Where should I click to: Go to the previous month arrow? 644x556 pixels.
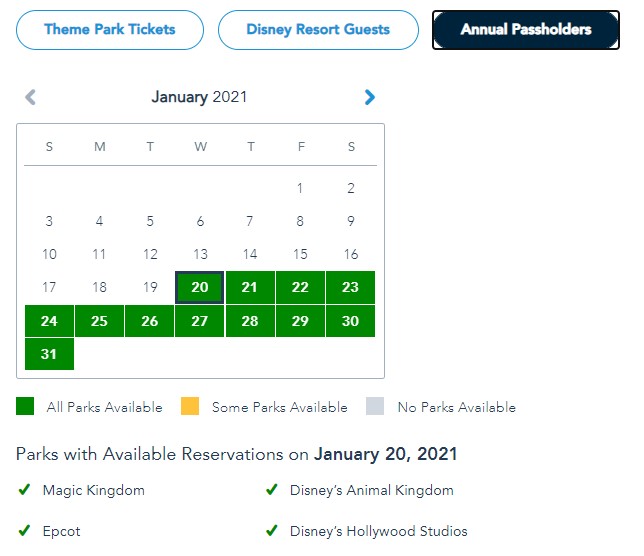(x=30, y=97)
